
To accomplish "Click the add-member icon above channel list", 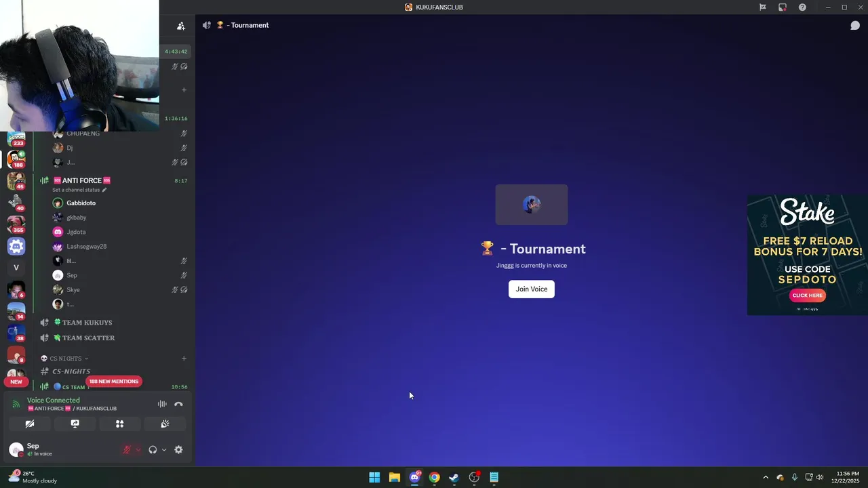I will pyautogui.click(x=181, y=26).
